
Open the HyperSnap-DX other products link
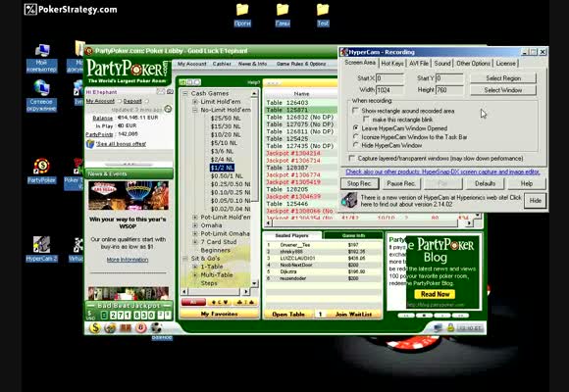coord(442,171)
